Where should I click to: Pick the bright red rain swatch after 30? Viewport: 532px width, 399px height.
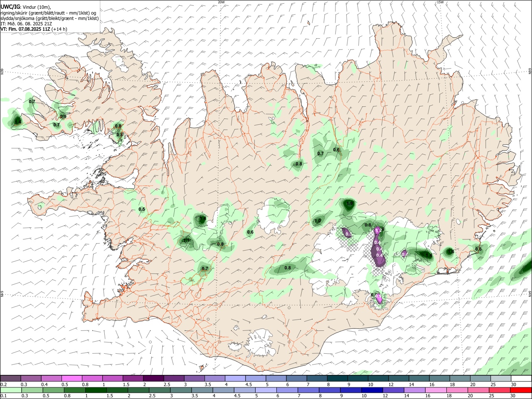click(520, 390)
